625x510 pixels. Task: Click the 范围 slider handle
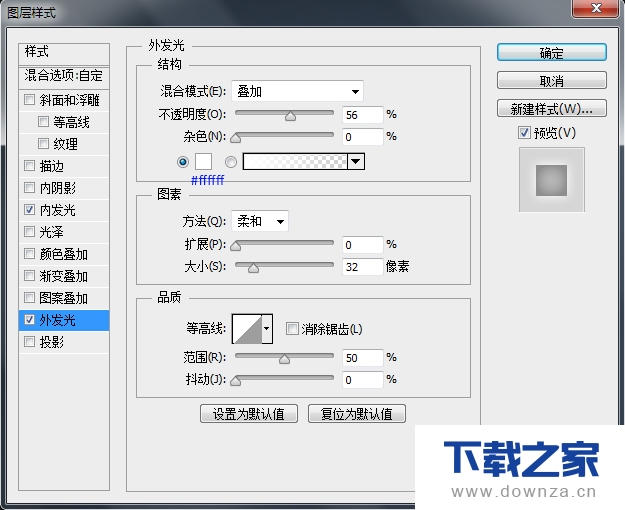point(284,359)
